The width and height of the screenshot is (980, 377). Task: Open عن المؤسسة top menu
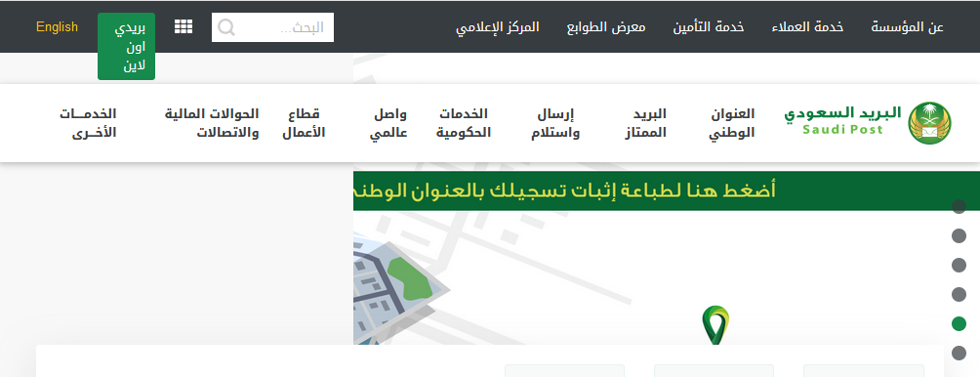click(907, 27)
